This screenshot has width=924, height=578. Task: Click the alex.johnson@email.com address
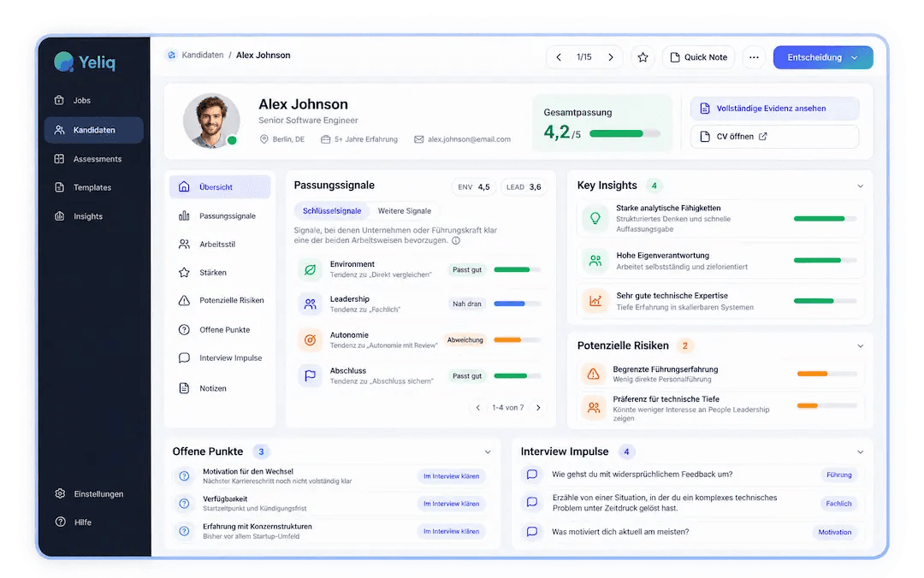[469, 139]
